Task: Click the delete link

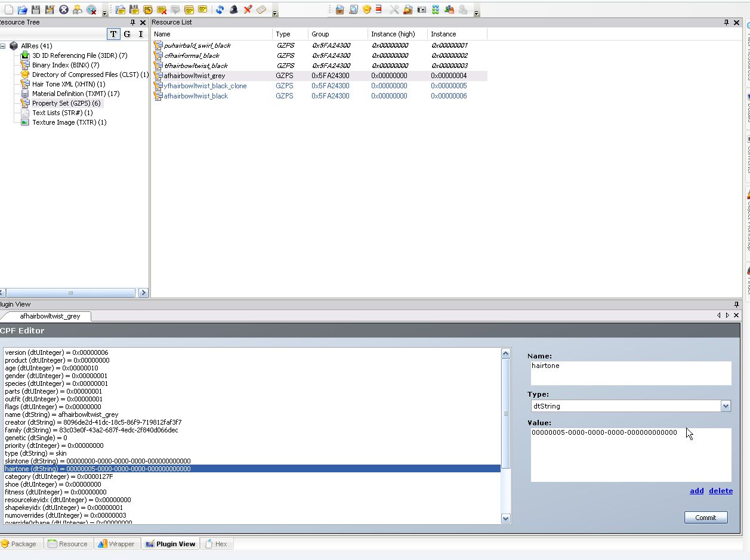Action: (721, 491)
